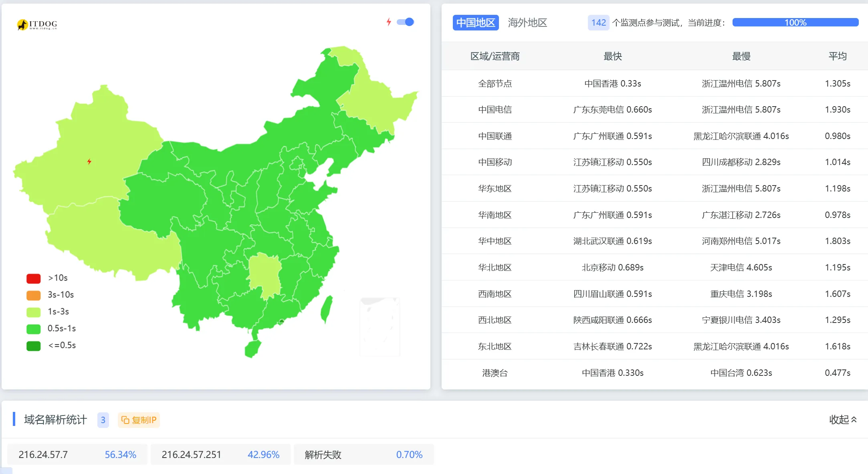The height and width of the screenshot is (474, 868).
Task: Click the red lightning bolt beside the toggle
Action: [388, 22]
